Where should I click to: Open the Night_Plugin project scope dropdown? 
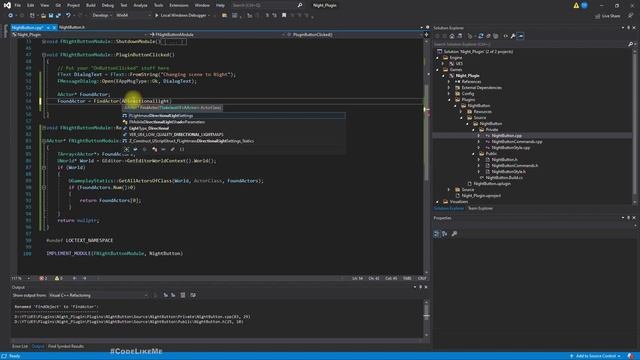coord(80,35)
